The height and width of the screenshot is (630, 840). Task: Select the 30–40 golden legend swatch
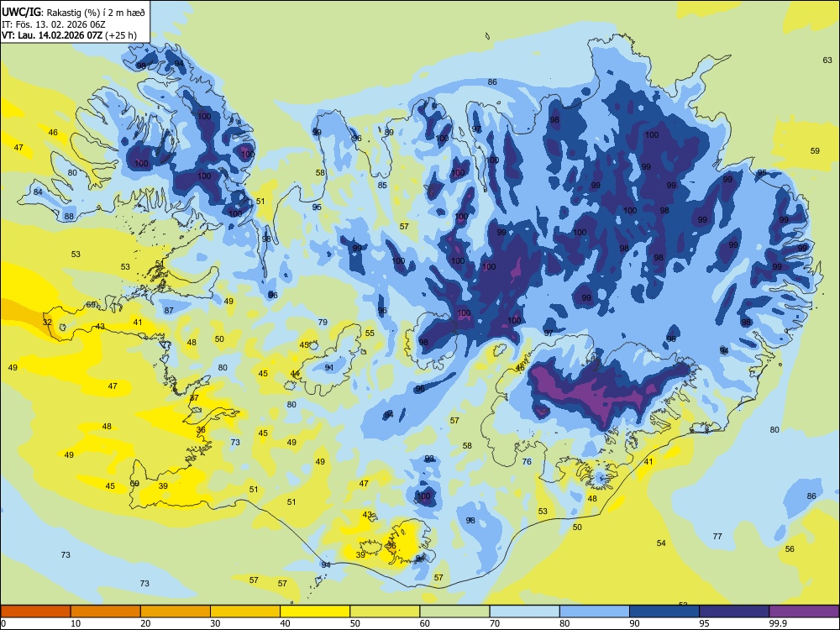(245, 612)
